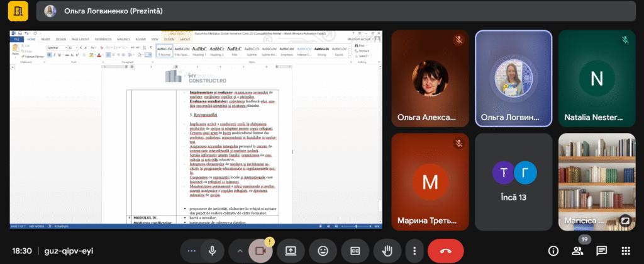Open the REVIEW ribbon tab
The width and height of the screenshot is (644, 264).
click(x=141, y=40)
